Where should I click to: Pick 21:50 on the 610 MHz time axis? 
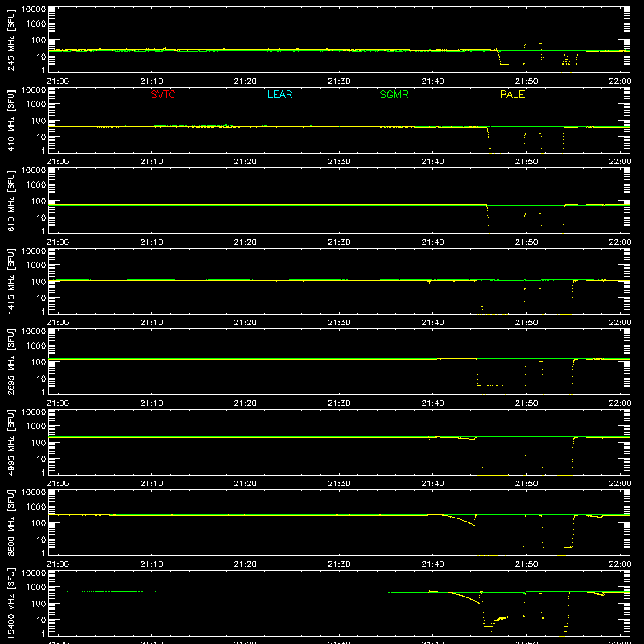[526, 242]
